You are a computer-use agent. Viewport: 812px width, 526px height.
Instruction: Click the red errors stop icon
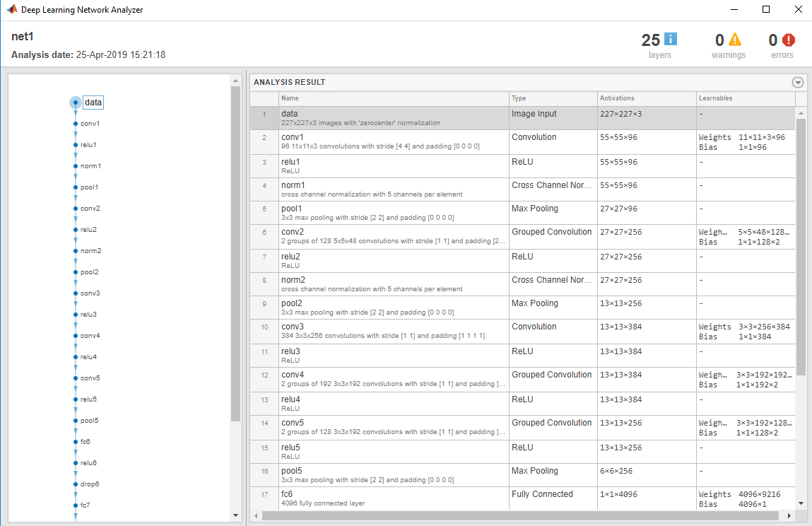click(788, 40)
